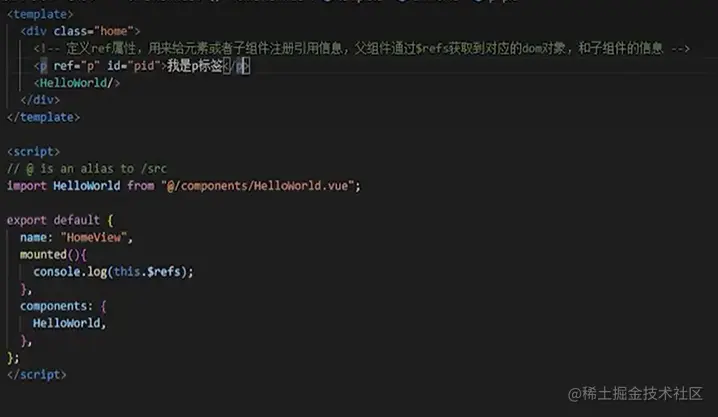The height and width of the screenshot is (417, 718).
Task: Click the import keyword
Action: (x=27, y=186)
